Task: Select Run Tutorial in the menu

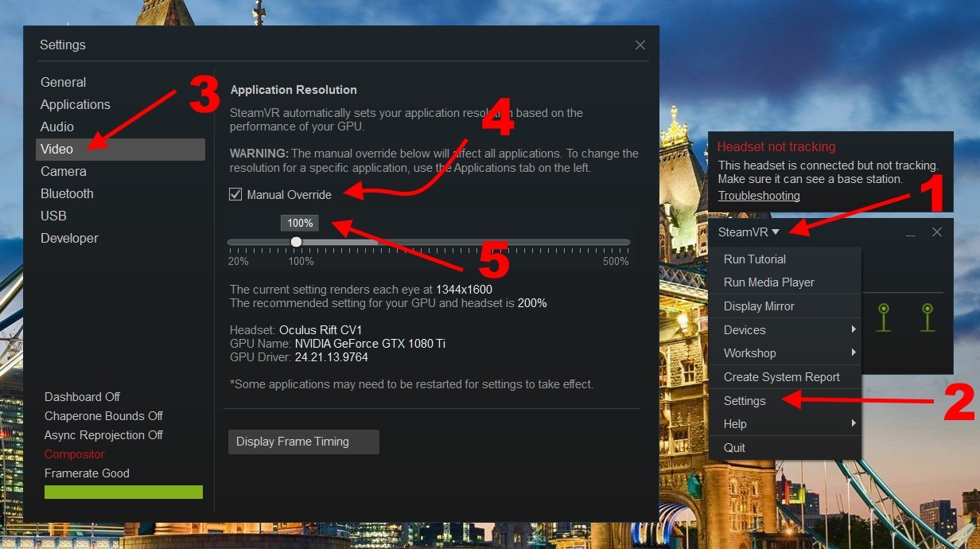Action: click(x=754, y=259)
